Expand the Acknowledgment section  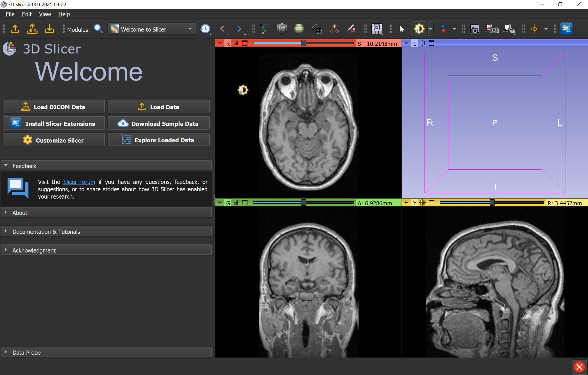tap(106, 250)
